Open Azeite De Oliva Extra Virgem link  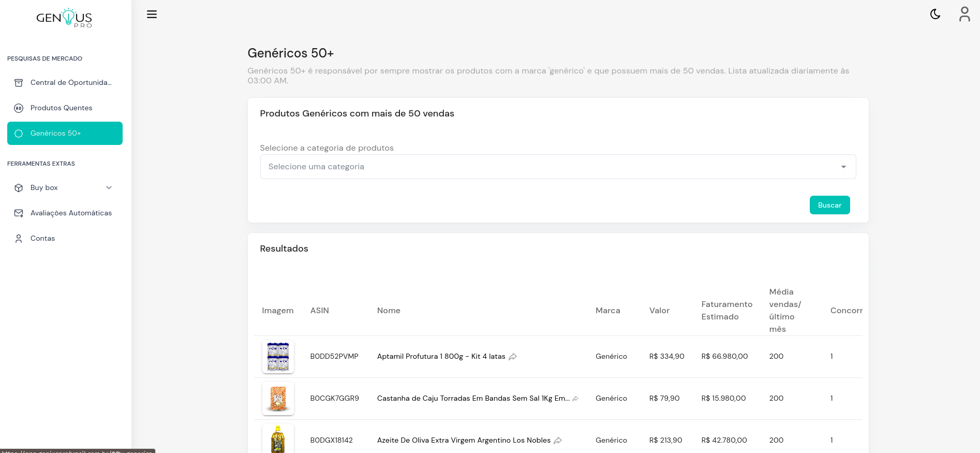pos(464,441)
